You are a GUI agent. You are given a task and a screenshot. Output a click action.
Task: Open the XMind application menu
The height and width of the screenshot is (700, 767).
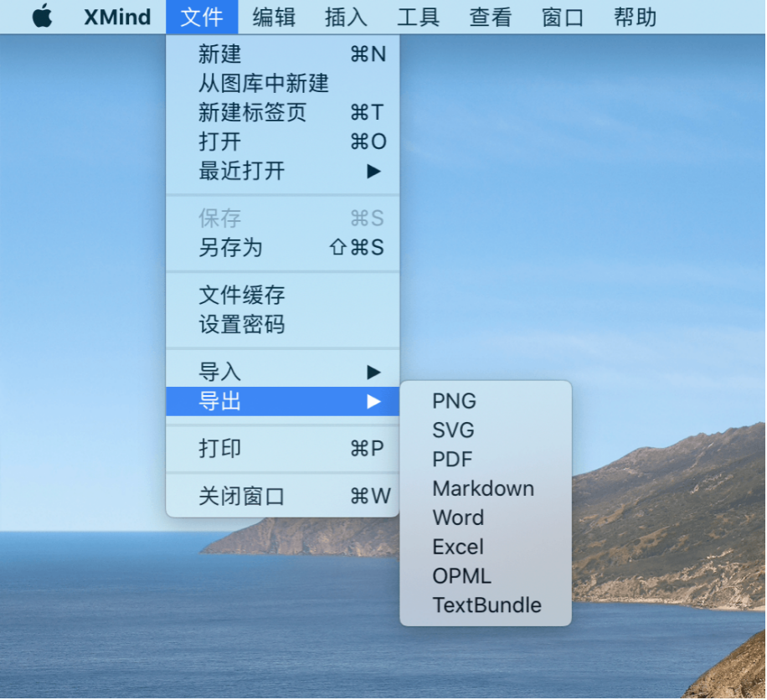tap(117, 17)
